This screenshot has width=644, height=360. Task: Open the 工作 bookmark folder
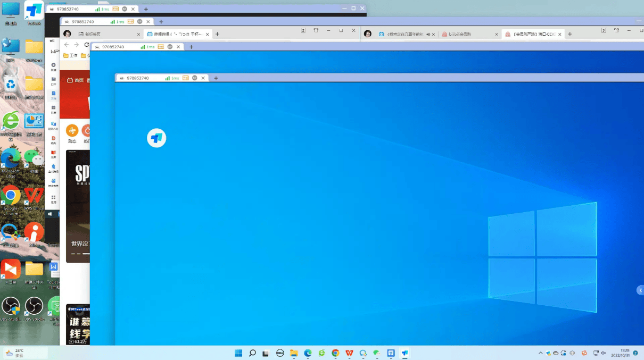pyautogui.click(x=70, y=55)
